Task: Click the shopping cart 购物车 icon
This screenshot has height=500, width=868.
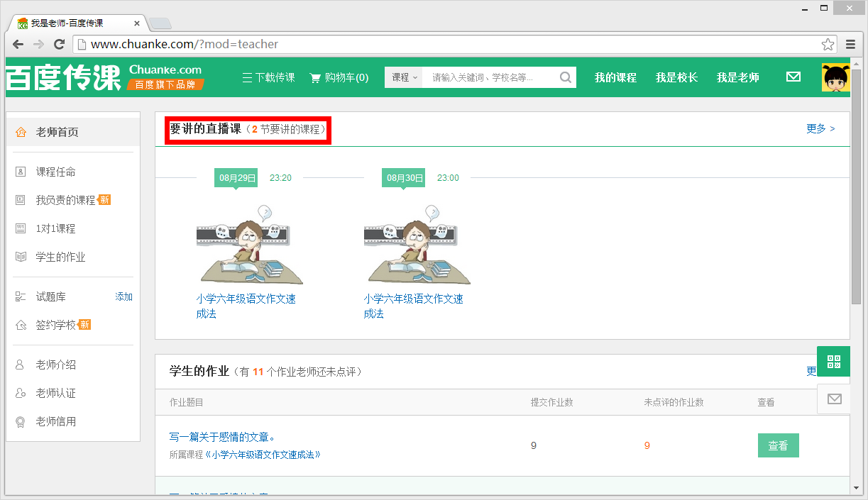Action: pos(317,77)
